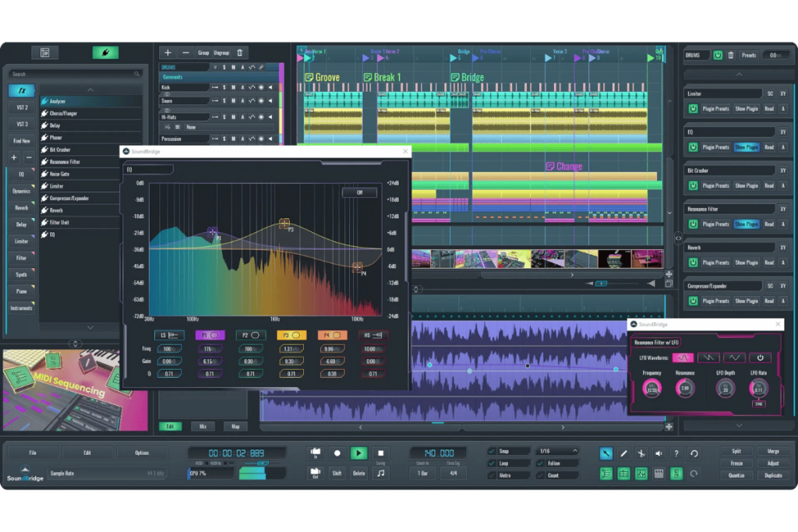Delete DRUMS rack with trash icon
The width and height of the screenshot is (798, 532).
tap(731, 55)
